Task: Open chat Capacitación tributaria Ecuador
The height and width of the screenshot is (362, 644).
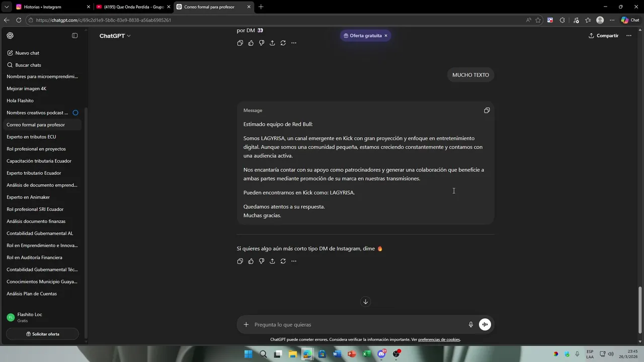Action: (x=42, y=161)
